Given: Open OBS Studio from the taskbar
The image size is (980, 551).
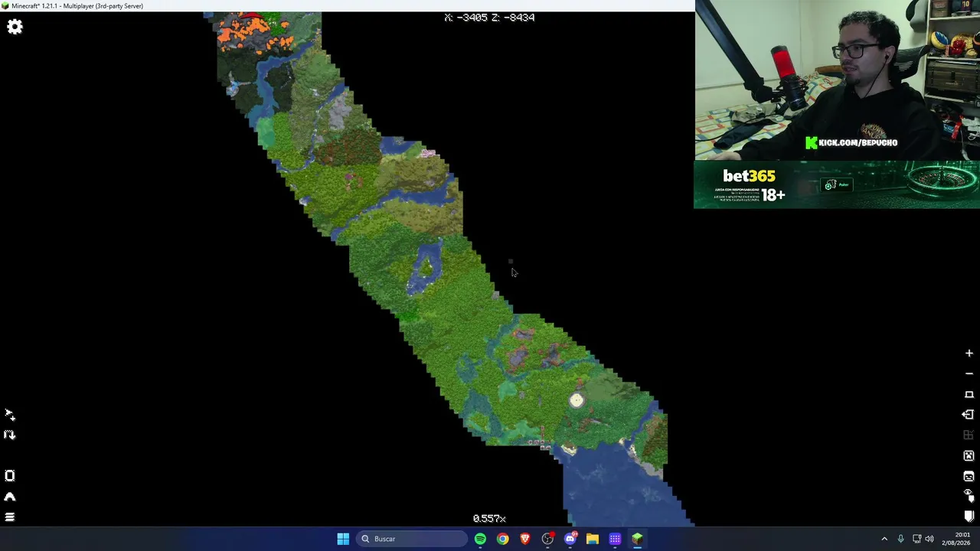Looking at the screenshot, I should pyautogui.click(x=547, y=539).
